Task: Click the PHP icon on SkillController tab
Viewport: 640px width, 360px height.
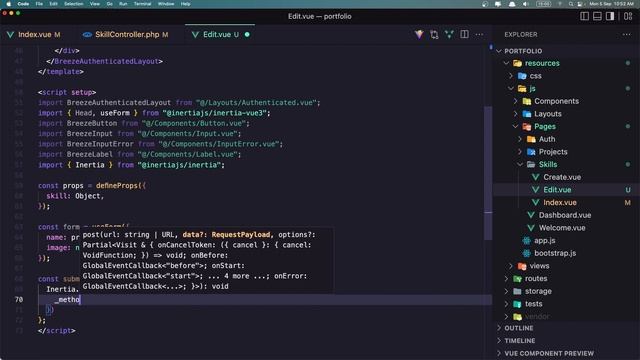Action: coord(87,35)
